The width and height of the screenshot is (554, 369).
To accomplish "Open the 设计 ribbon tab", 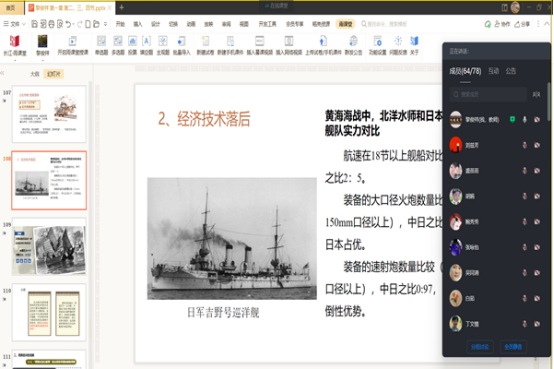I will (155, 24).
